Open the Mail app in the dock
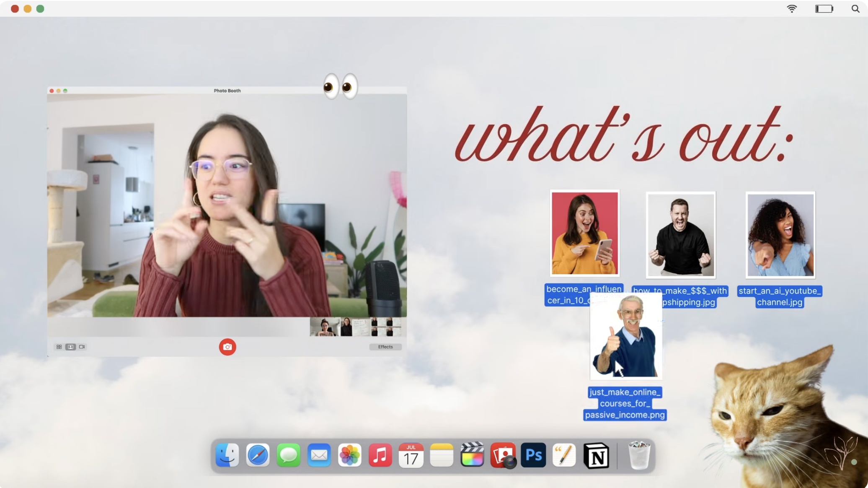The width and height of the screenshot is (868, 488). [x=319, y=455]
